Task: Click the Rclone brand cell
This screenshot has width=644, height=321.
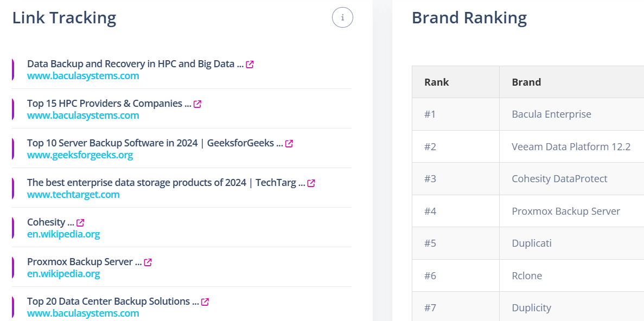Action: coord(572,275)
